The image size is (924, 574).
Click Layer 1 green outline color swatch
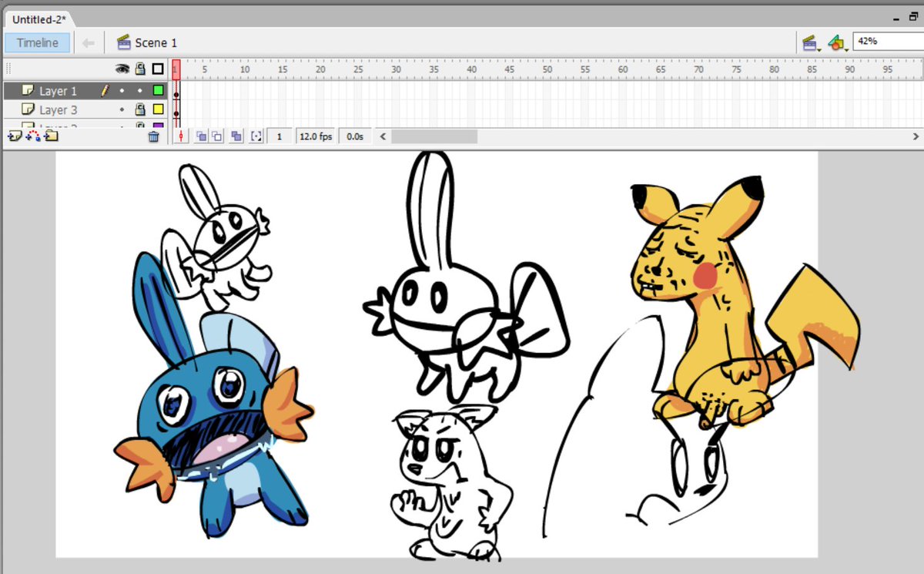[158, 91]
